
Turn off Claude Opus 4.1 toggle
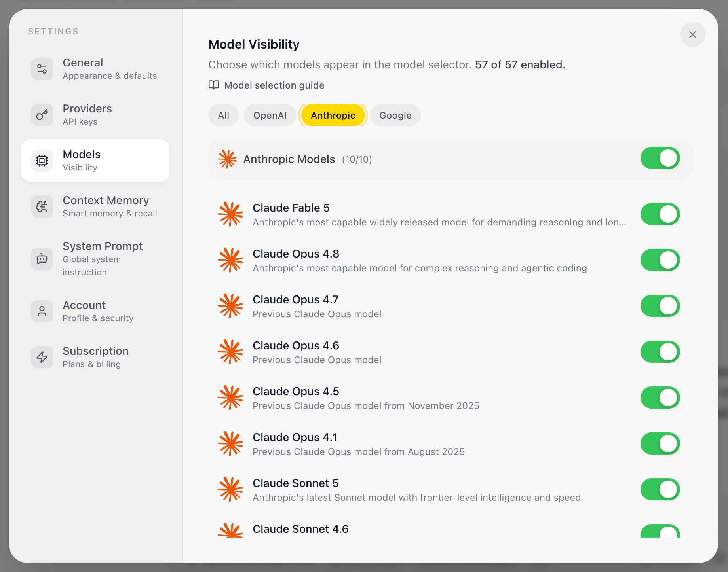pyautogui.click(x=660, y=443)
